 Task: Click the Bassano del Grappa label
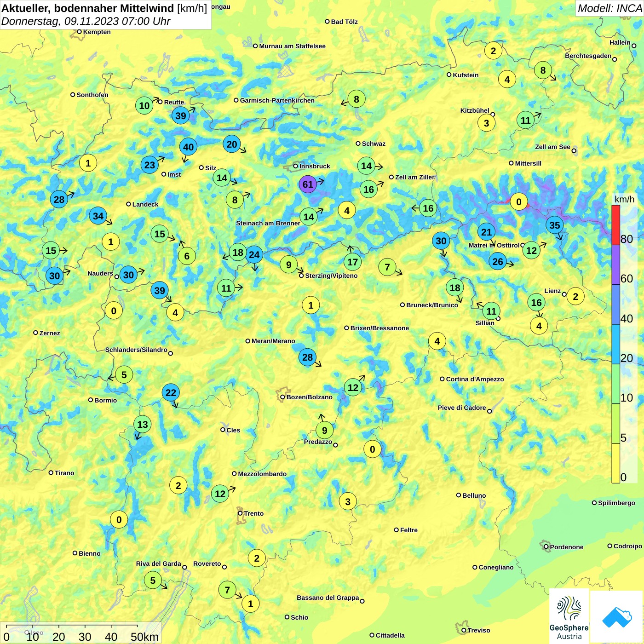click(328, 598)
